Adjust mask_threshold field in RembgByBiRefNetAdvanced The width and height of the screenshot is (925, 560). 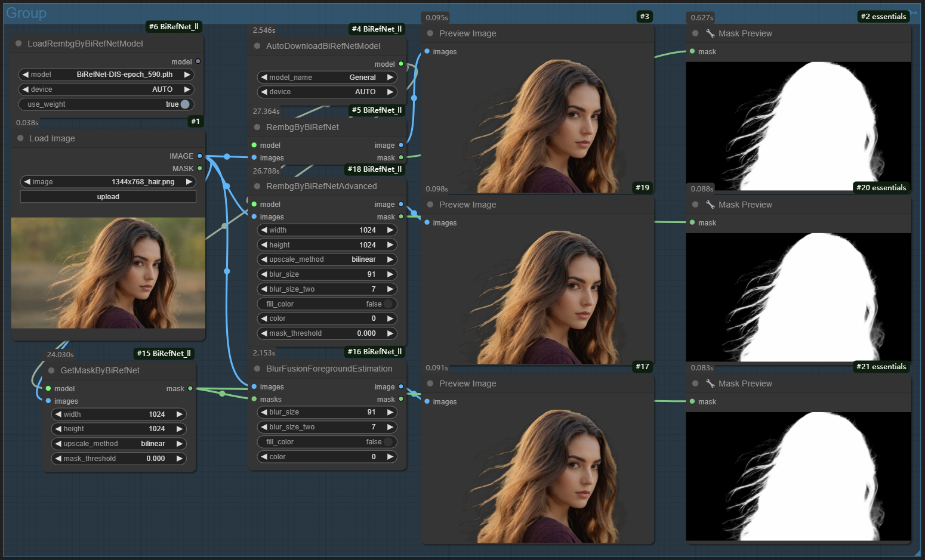(x=327, y=333)
